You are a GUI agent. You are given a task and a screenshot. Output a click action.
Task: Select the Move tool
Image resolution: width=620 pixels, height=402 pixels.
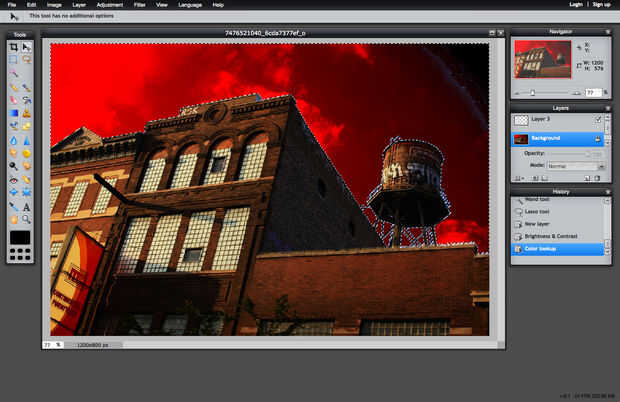pyautogui.click(x=26, y=47)
